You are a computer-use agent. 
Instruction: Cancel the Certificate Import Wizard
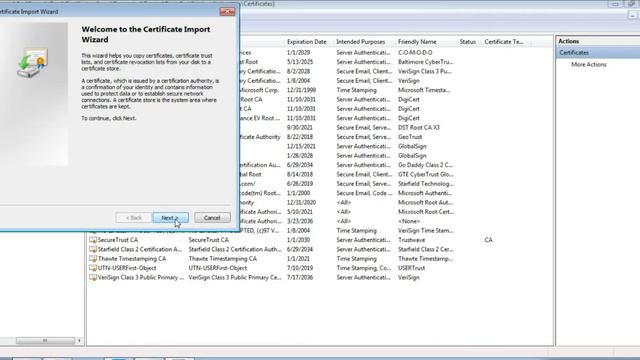(x=212, y=218)
